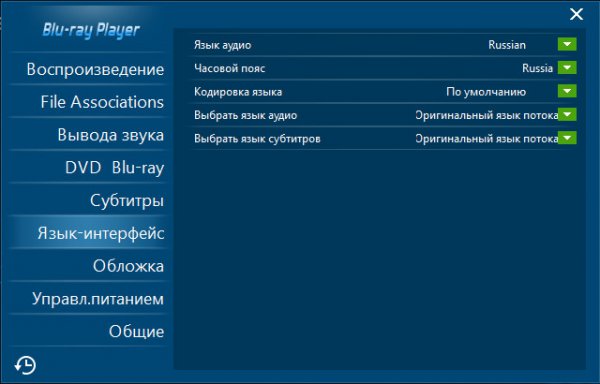This screenshot has width=600, height=384.
Task: Click the Часовой пояс label
Action: 230,68
